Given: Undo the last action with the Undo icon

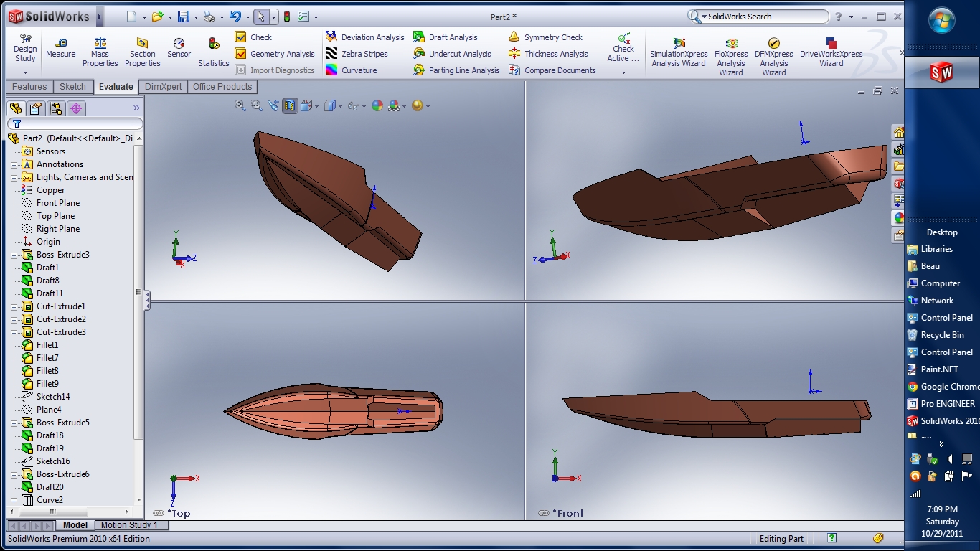Looking at the screenshot, I should (x=235, y=17).
